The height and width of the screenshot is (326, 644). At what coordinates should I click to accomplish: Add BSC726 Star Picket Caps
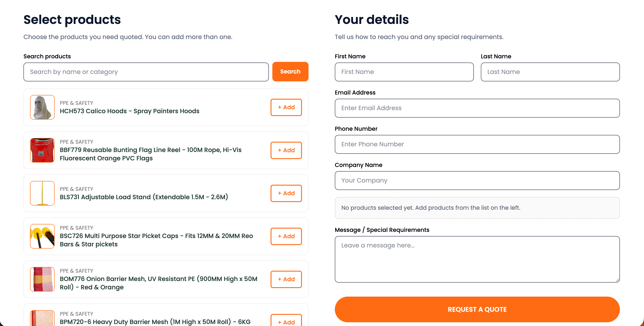point(286,236)
